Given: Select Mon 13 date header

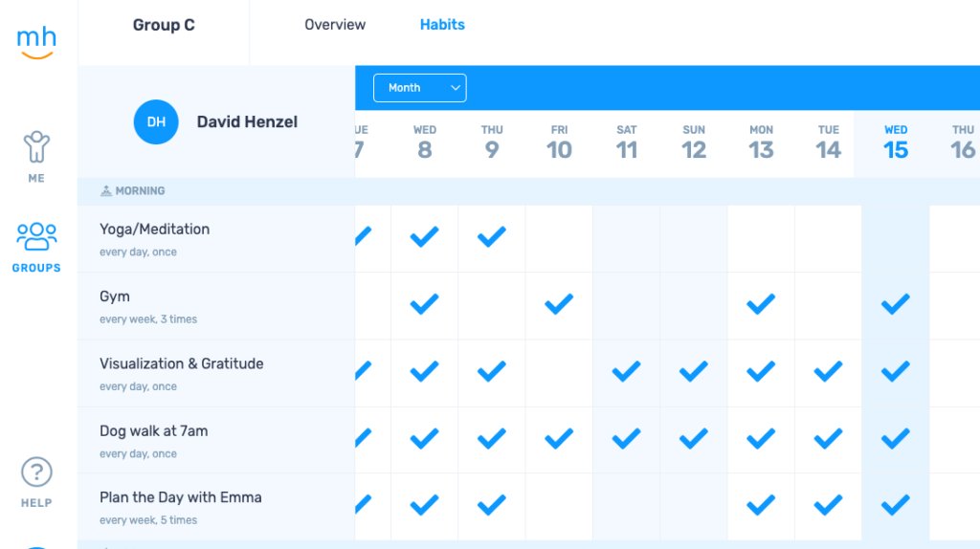Looking at the screenshot, I should (x=761, y=143).
